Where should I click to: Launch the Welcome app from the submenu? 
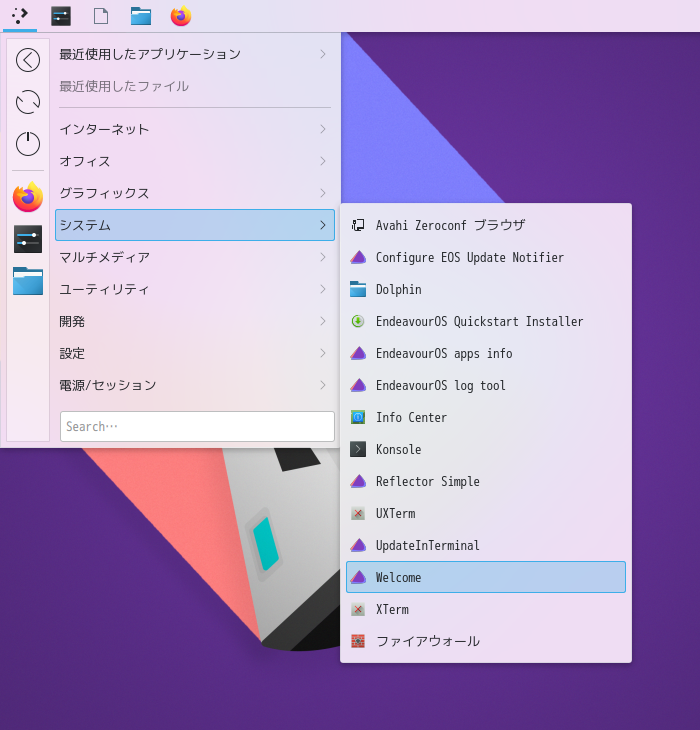[x=486, y=577]
